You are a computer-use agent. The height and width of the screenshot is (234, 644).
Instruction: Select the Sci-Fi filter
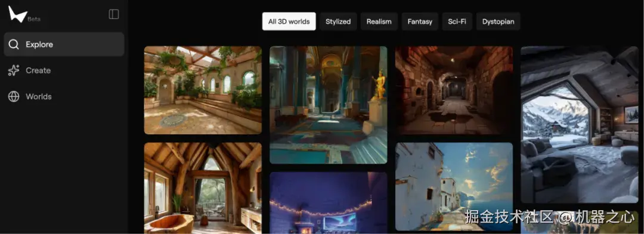point(457,21)
